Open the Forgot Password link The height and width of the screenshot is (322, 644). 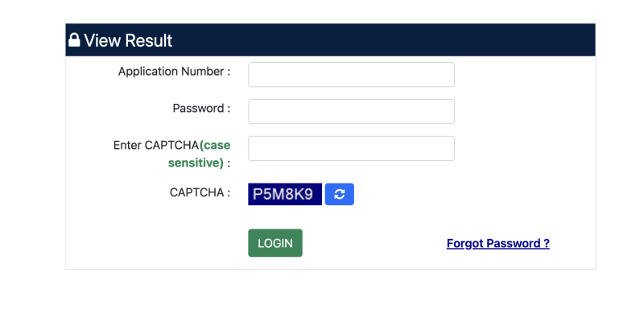[497, 243]
